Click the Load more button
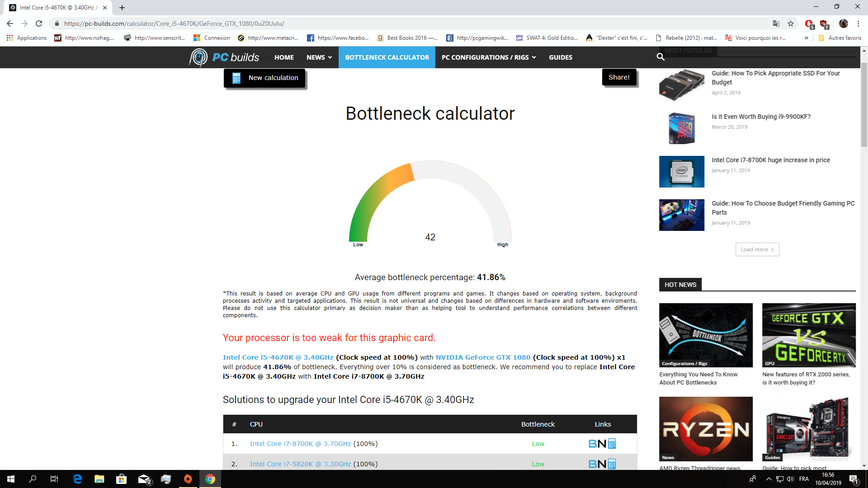Screen dimensions: 868x488 (757, 249)
